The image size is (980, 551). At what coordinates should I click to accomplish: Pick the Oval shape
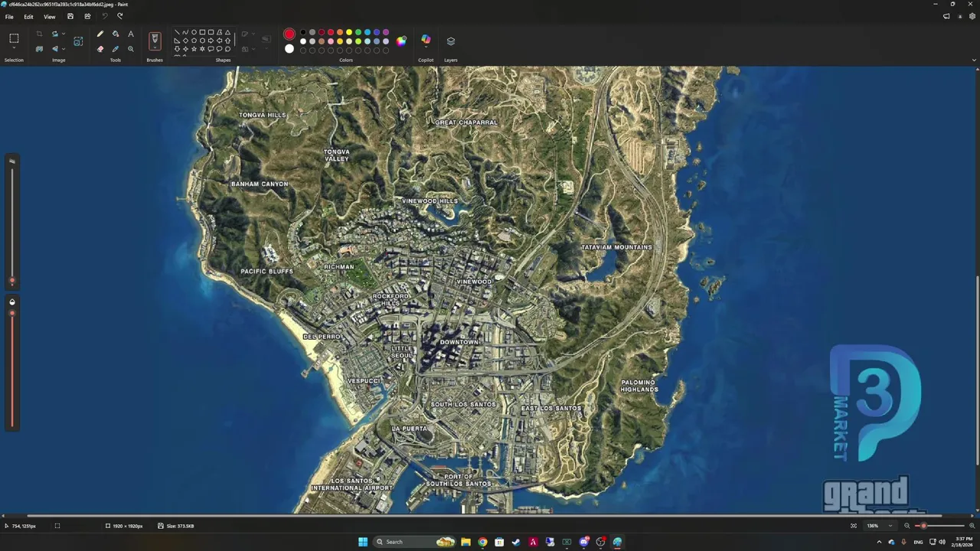(194, 32)
